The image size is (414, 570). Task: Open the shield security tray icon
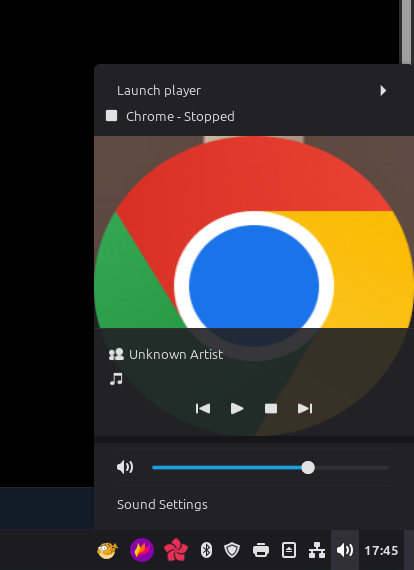[232, 550]
